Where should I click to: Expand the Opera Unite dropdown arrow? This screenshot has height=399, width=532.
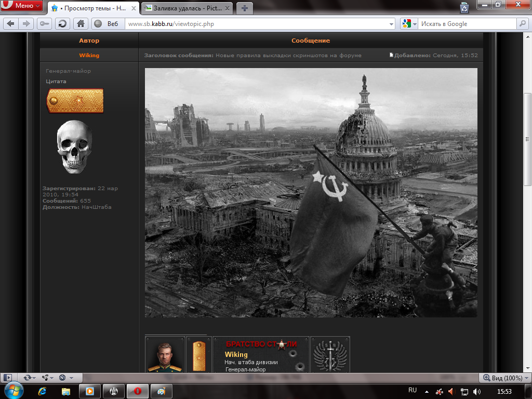click(51, 378)
